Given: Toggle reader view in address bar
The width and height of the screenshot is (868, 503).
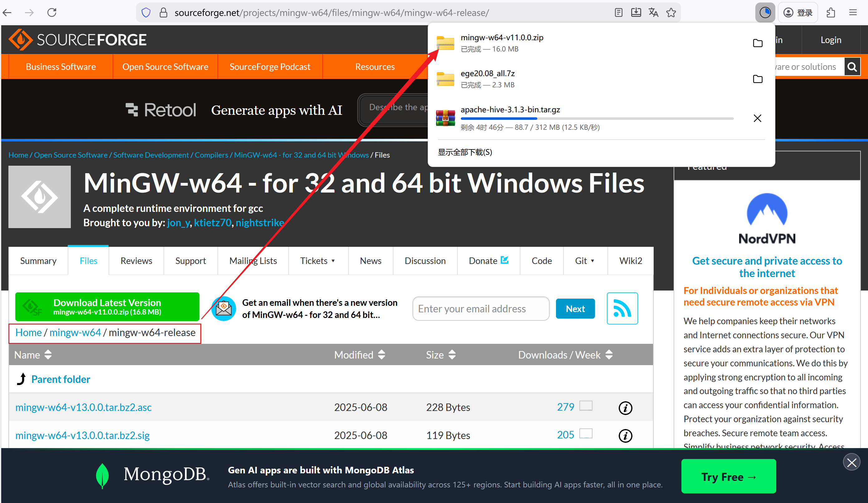Looking at the screenshot, I should tap(618, 13).
